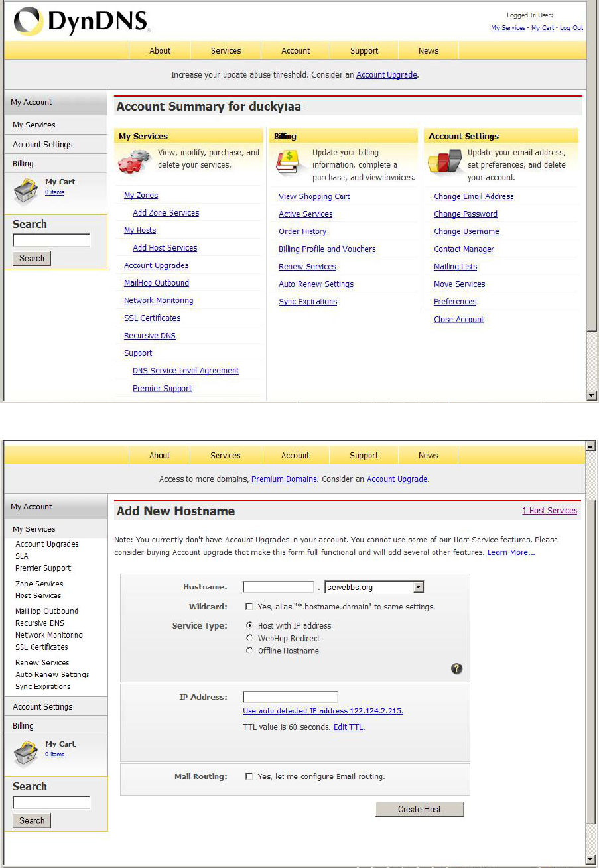Open the Active Services link

[305, 214]
